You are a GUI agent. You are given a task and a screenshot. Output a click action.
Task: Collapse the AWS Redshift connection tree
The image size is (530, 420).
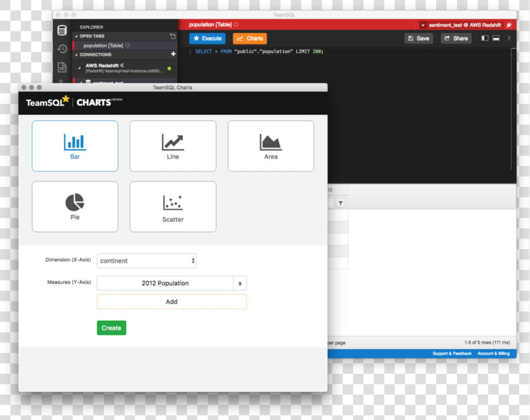coord(80,68)
